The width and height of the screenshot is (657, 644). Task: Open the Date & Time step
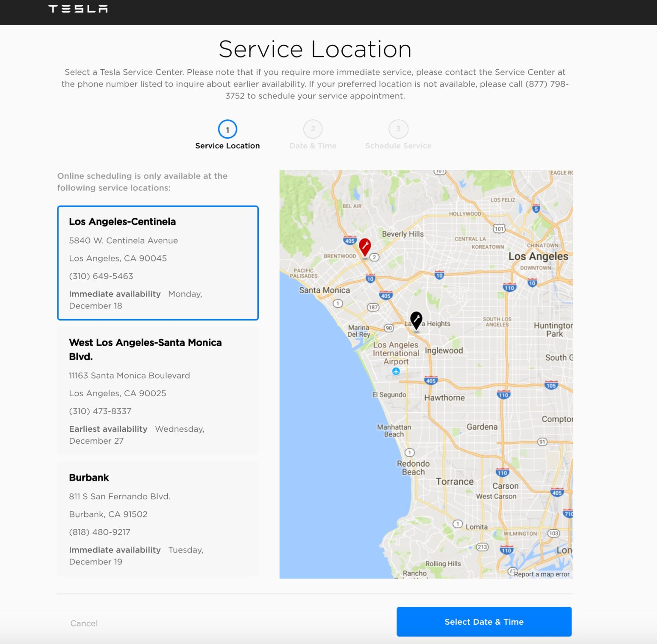tap(313, 146)
